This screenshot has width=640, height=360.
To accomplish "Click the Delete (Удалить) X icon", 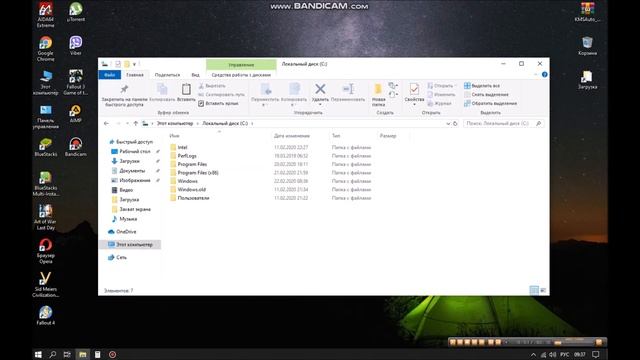I will 320,89.
